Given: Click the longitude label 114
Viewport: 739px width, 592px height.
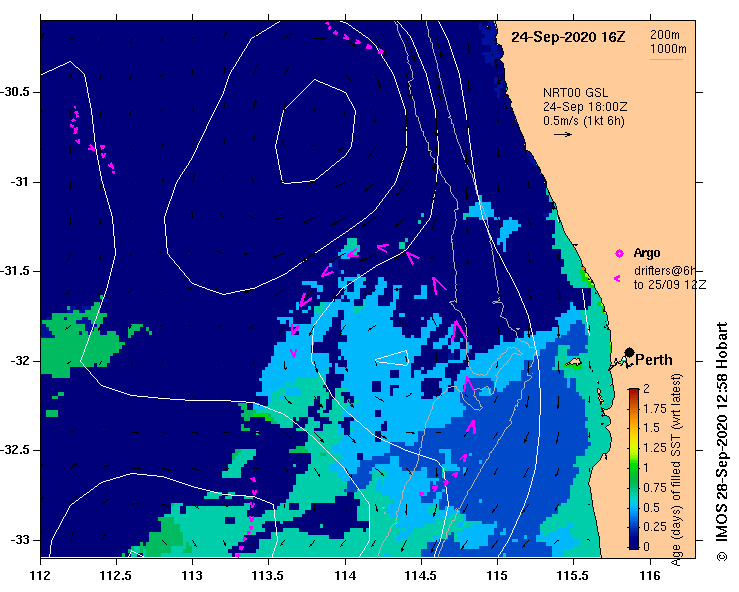Looking at the screenshot, I should pos(345,576).
